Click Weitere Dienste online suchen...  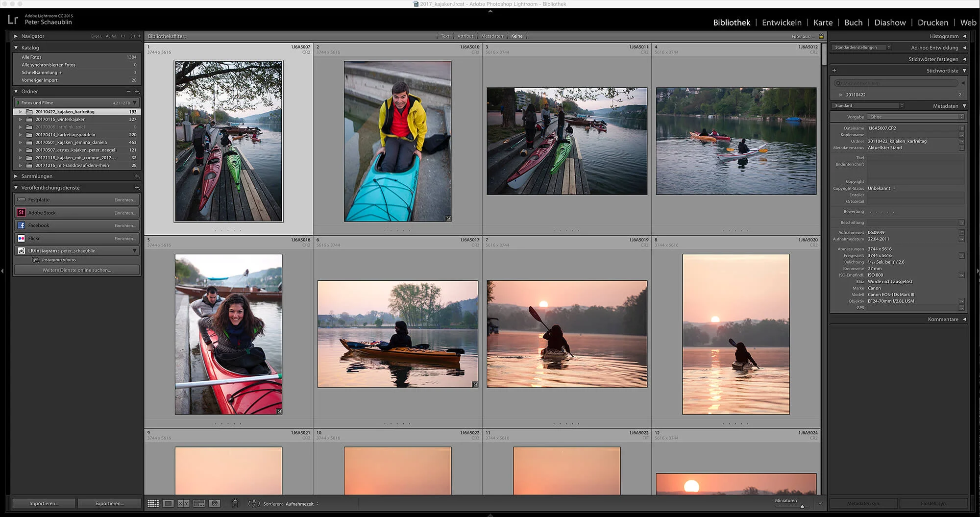(x=77, y=270)
